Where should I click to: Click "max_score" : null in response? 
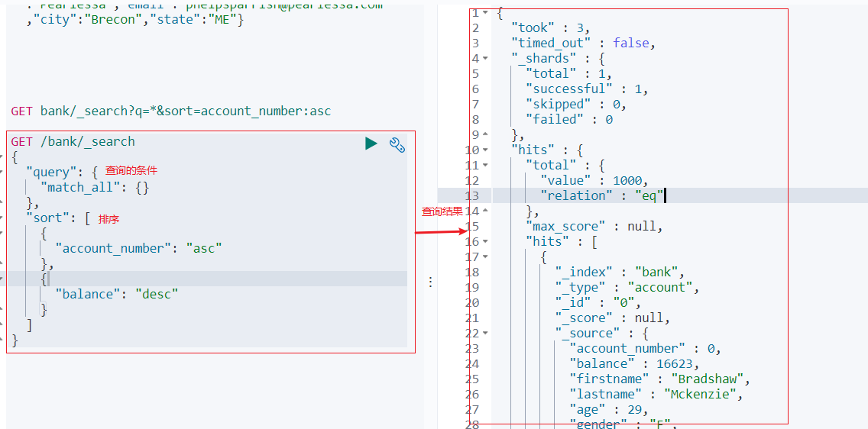pos(594,226)
